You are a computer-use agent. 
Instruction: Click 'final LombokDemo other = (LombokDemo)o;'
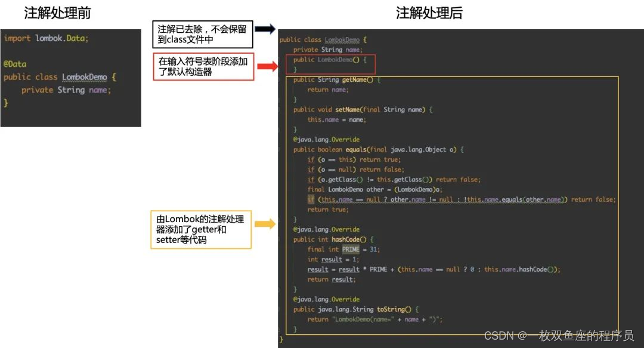point(374,190)
